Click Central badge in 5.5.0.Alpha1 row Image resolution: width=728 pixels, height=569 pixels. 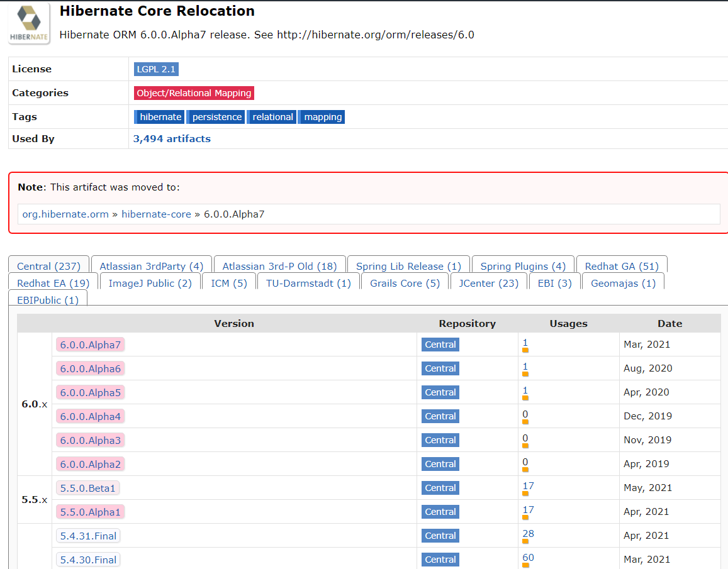point(440,512)
